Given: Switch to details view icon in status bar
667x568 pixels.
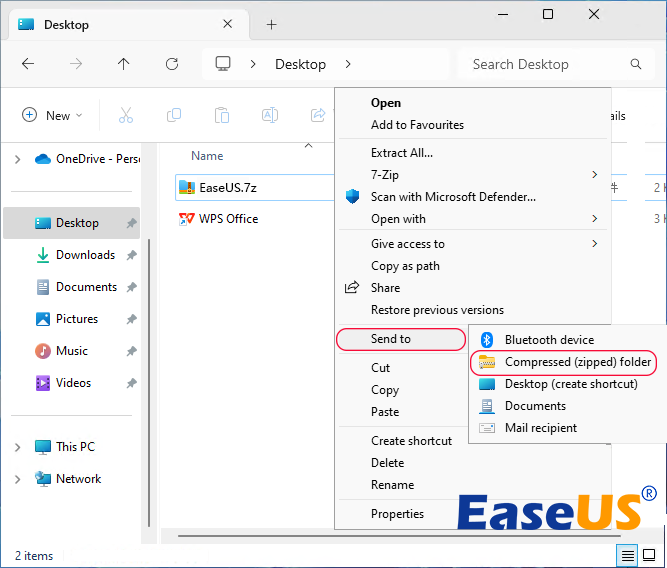Looking at the screenshot, I should (x=627, y=555).
